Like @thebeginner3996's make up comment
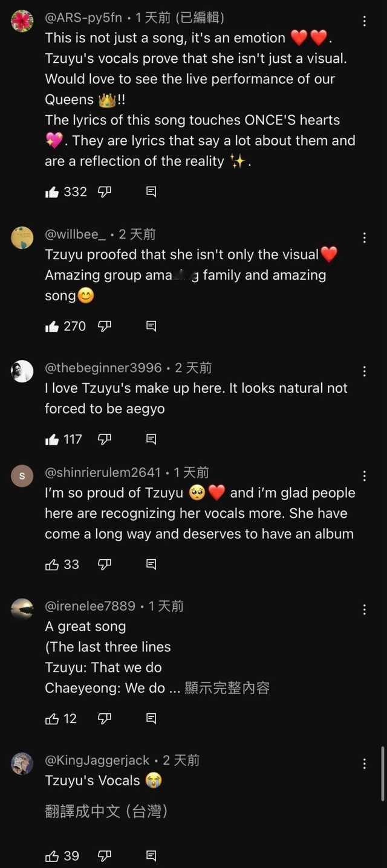 52,439
